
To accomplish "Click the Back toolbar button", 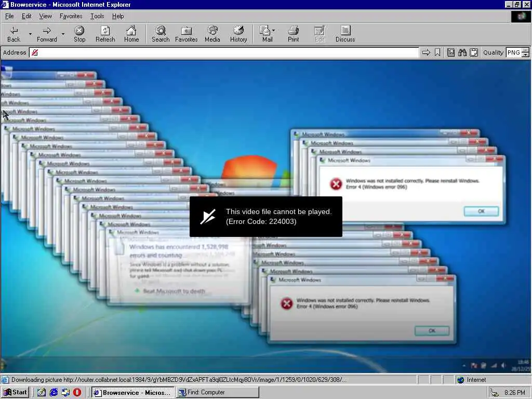I will click(x=14, y=34).
